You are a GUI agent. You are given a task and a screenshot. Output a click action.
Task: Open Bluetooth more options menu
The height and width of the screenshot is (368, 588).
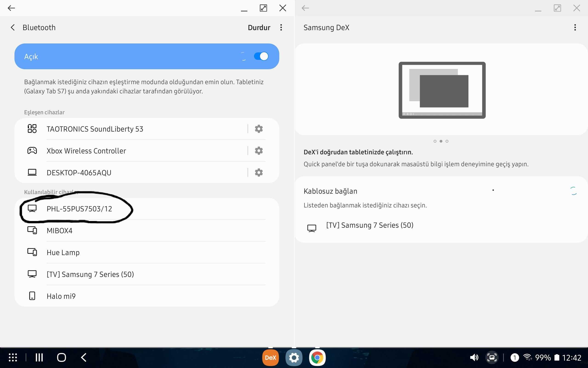tap(281, 27)
